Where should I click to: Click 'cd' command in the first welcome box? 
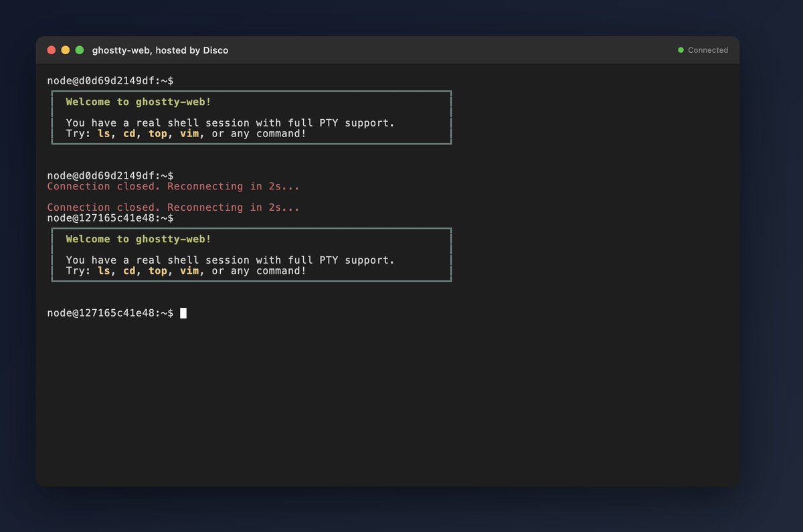tap(129, 134)
